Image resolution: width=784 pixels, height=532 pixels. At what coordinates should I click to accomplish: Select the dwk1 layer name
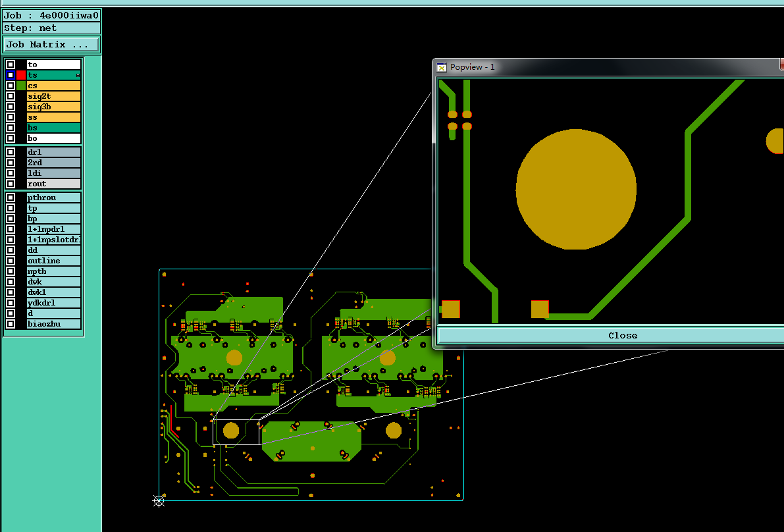coord(53,292)
